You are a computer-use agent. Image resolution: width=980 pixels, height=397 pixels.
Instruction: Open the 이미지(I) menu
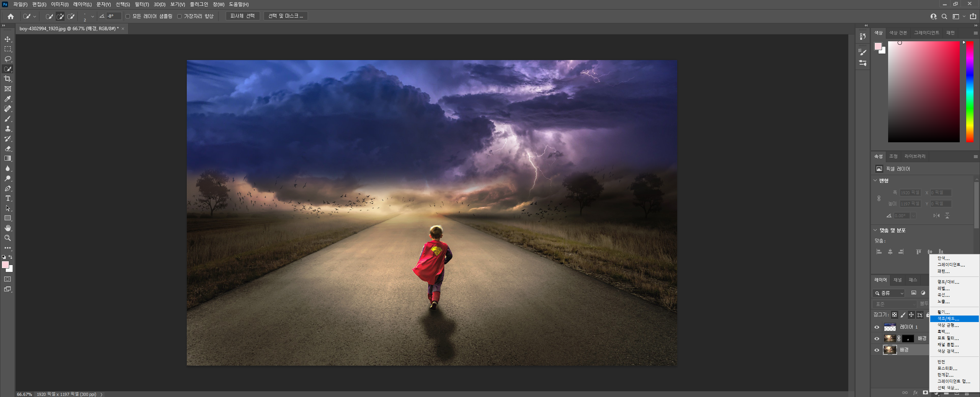pos(60,5)
